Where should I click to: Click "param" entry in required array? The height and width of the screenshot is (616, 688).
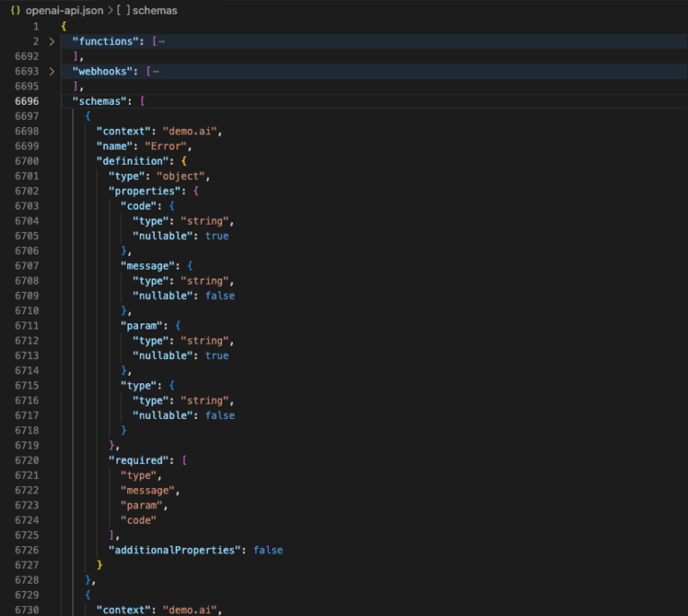click(142, 506)
